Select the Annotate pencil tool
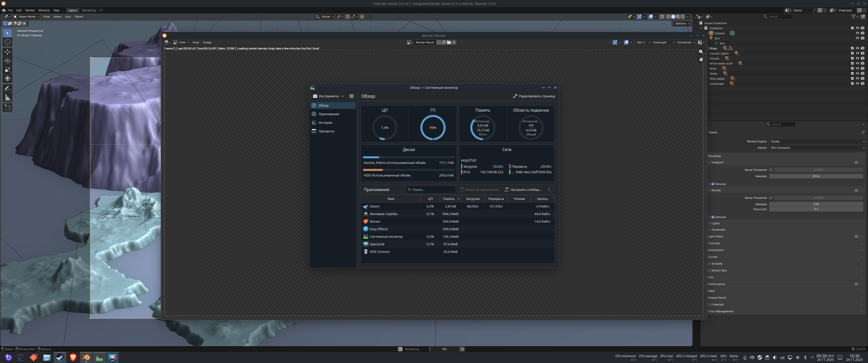Image resolution: width=868 pixels, height=363 pixels. click(7, 88)
